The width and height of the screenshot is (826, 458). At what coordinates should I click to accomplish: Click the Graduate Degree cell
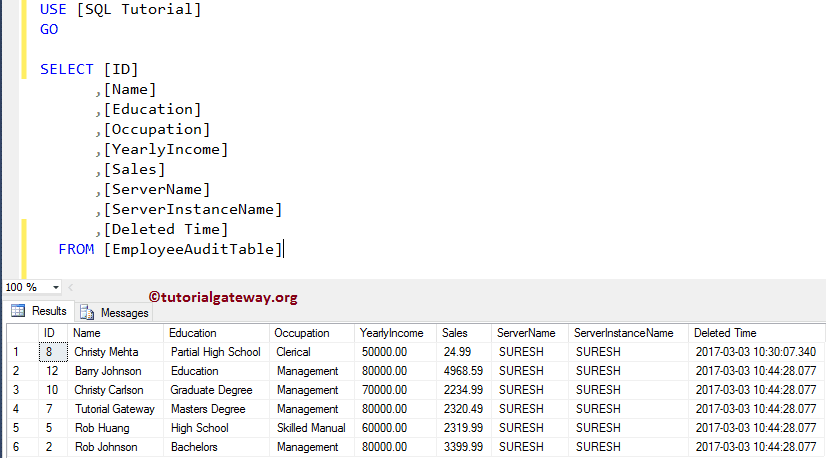[217, 390]
